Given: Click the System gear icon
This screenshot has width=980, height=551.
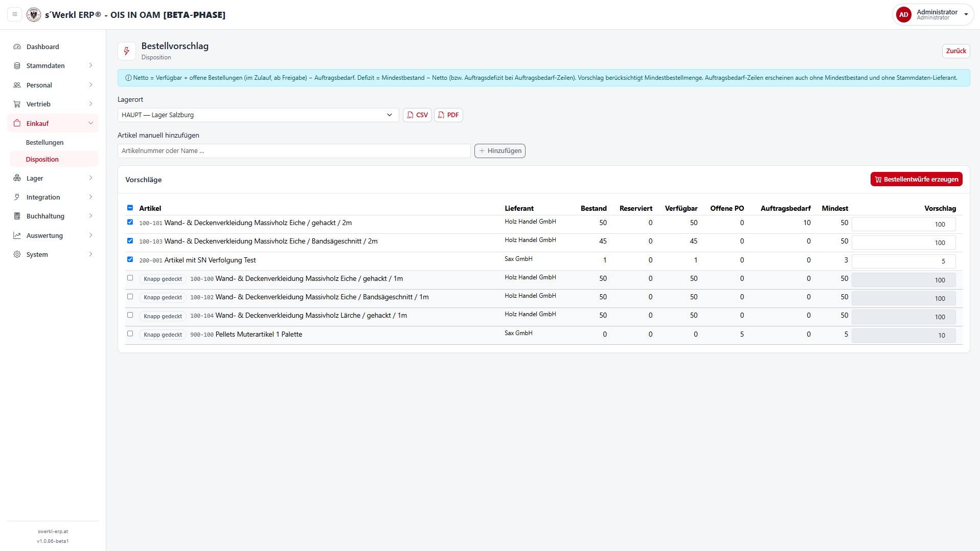Looking at the screenshot, I should tap(17, 254).
